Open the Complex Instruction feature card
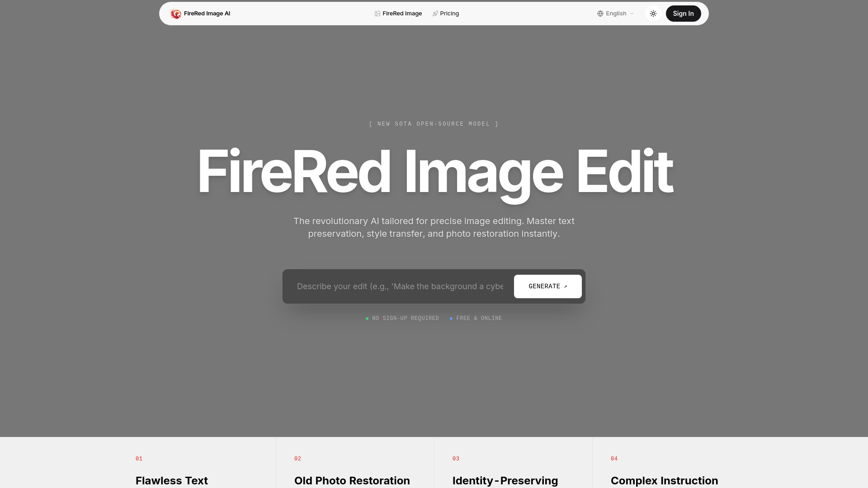 coord(664,480)
